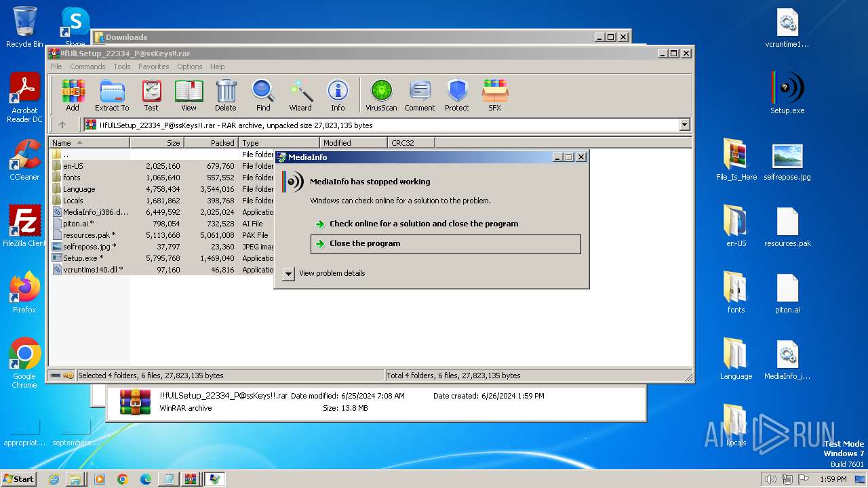Start VirusScan on archive
Image resolution: width=868 pixels, height=488 pixels.
pos(381,95)
